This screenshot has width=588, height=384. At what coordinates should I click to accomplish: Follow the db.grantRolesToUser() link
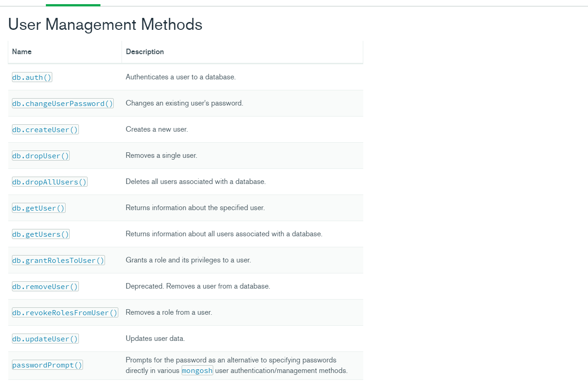point(58,261)
